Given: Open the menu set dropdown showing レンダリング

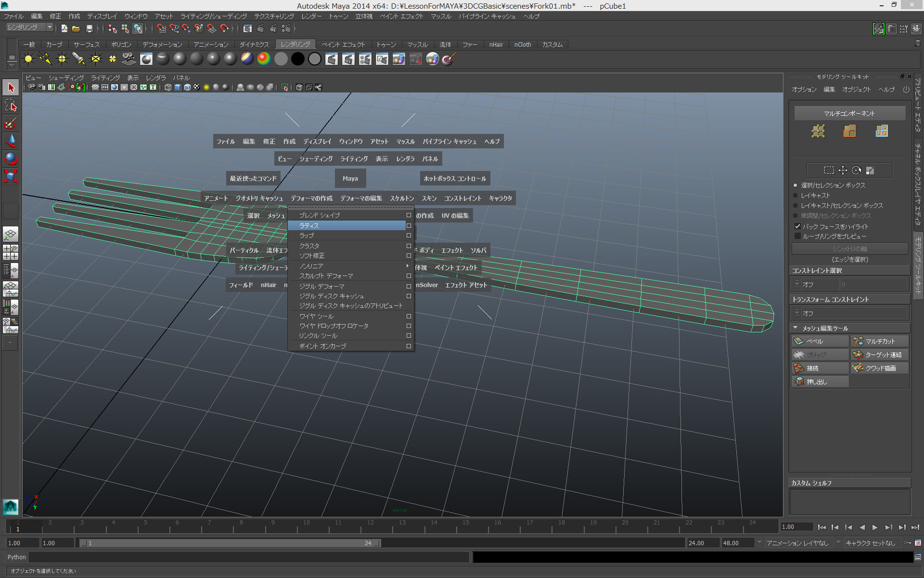Looking at the screenshot, I should point(27,27).
